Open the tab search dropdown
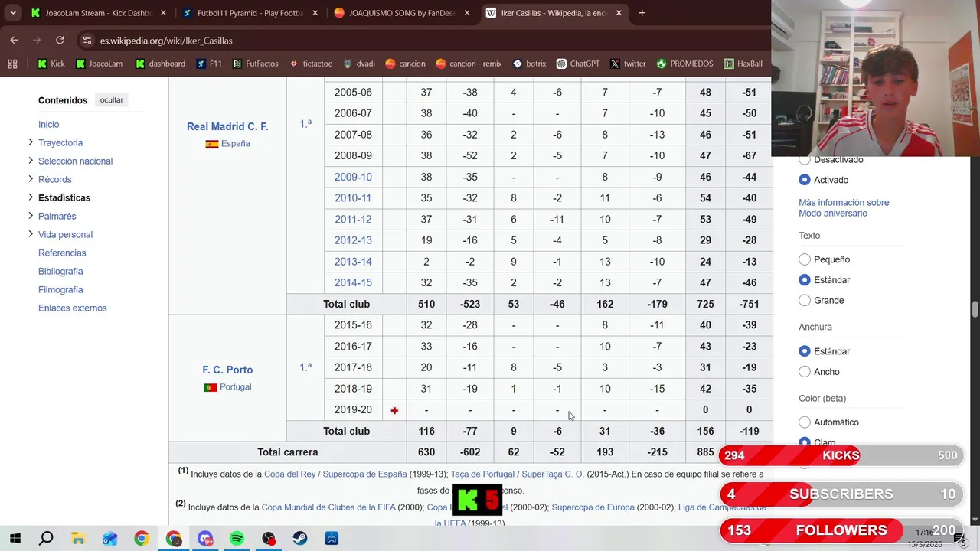This screenshot has height=551, width=980. [x=13, y=13]
